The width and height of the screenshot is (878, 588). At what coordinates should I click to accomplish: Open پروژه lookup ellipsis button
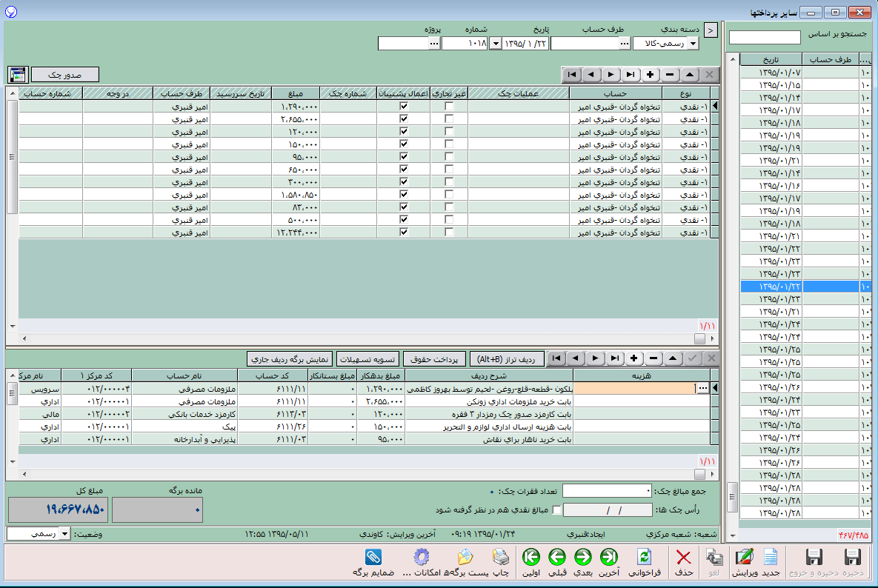pyautogui.click(x=434, y=44)
